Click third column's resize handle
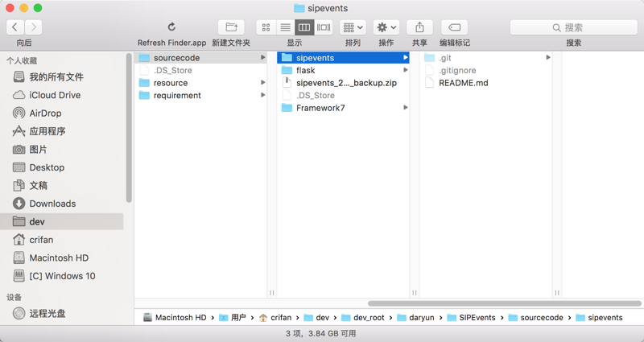This screenshot has width=644, height=342. 557,292
